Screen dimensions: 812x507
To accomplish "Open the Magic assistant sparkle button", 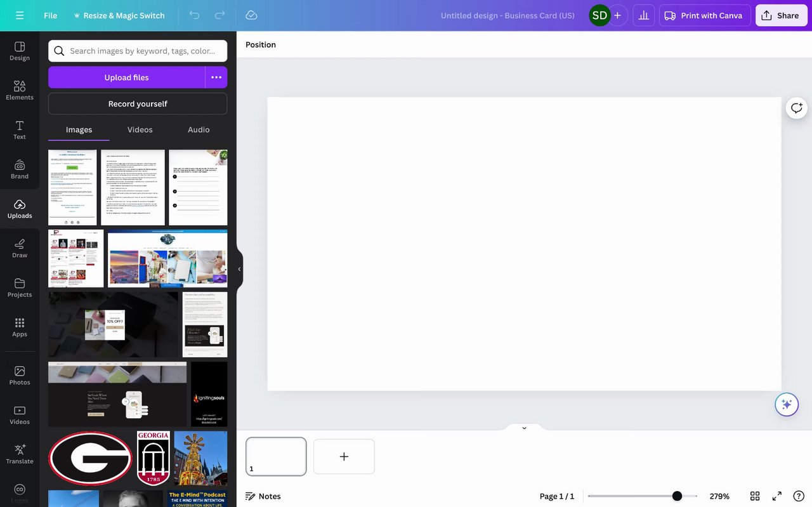I will point(787,404).
